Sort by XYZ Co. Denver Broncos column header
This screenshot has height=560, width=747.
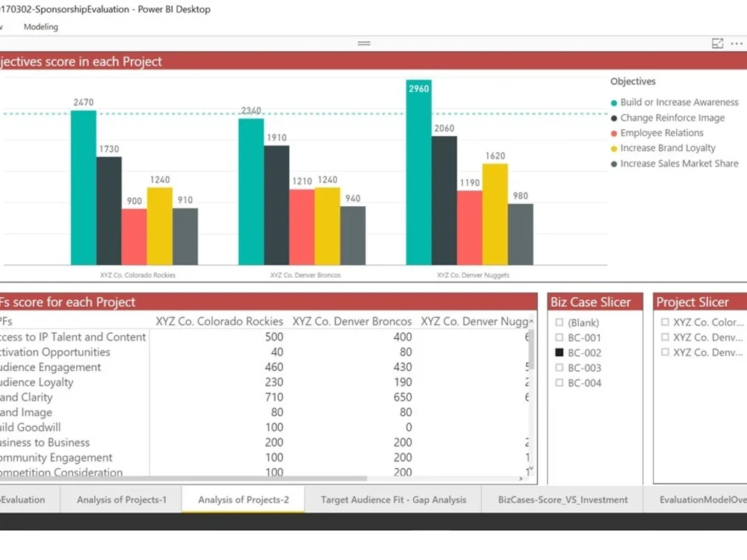(x=352, y=321)
